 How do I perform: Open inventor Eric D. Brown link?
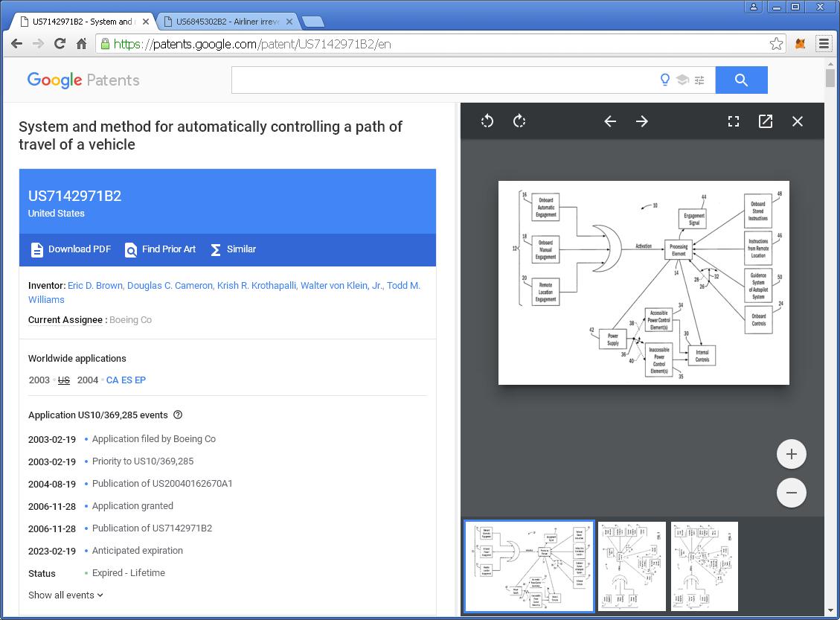[x=94, y=286]
